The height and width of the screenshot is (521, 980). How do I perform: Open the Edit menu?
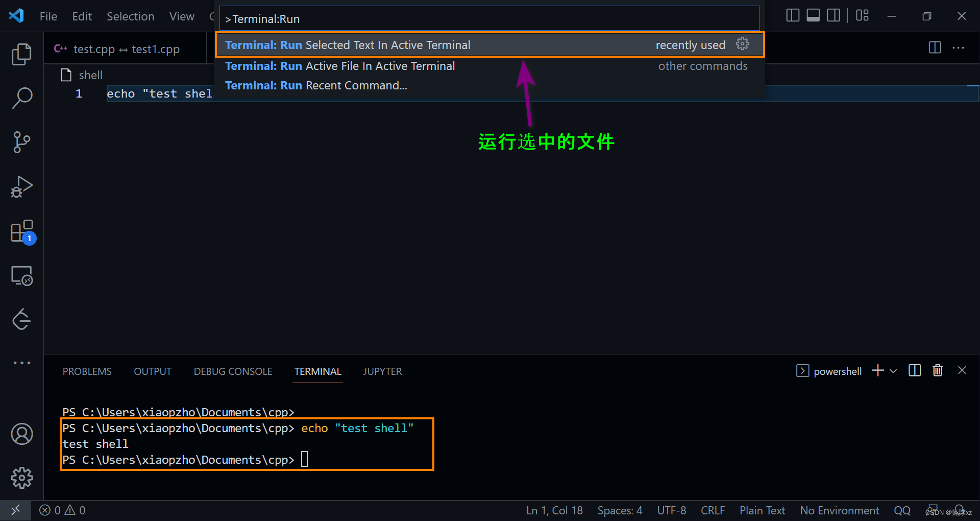(x=82, y=16)
